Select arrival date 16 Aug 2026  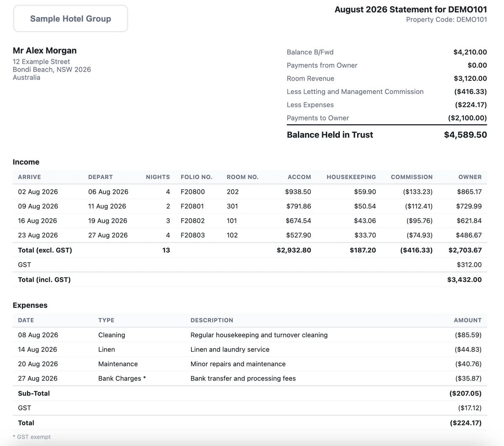click(x=37, y=221)
